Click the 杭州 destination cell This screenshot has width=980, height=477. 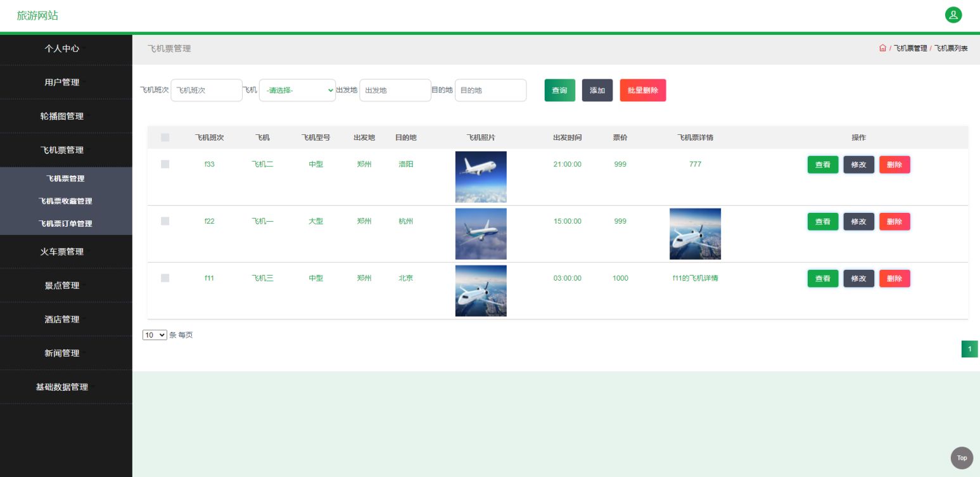pyautogui.click(x=406, y=221)
